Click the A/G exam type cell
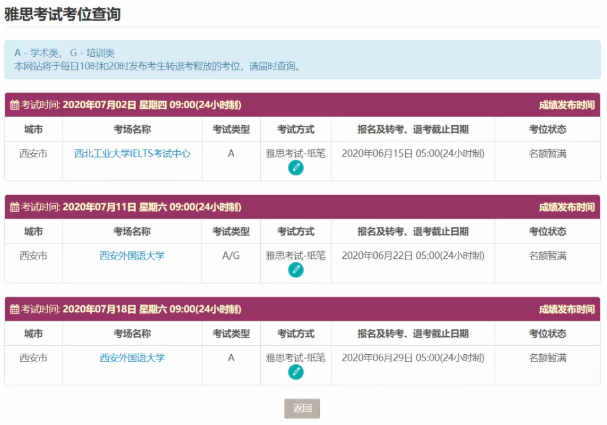 [231, 256]
